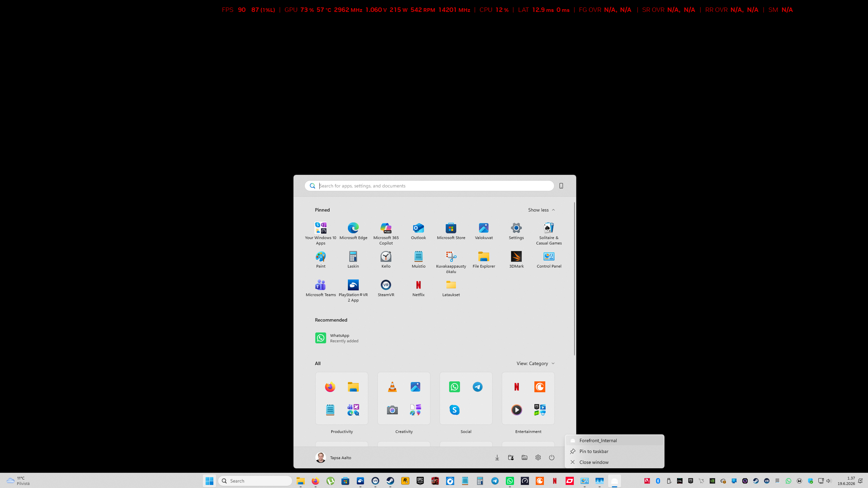Collapse pinned apps with Show less
The width and height of the screenshot is (868, 488).
(542, 210)
